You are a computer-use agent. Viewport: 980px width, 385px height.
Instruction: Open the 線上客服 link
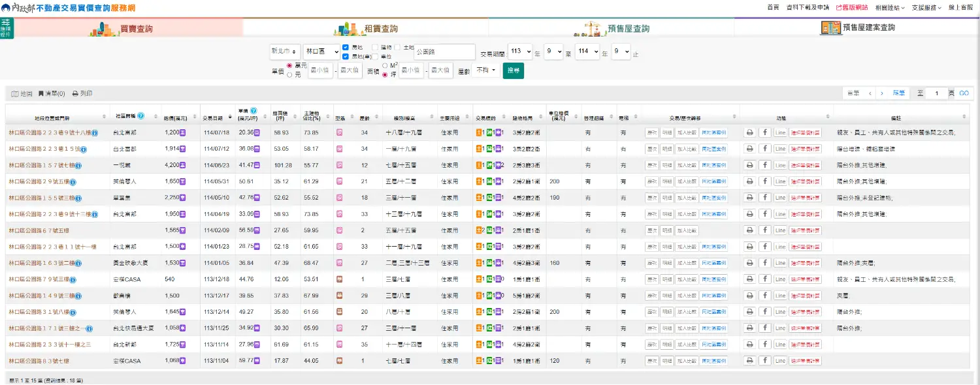(961, 8)
